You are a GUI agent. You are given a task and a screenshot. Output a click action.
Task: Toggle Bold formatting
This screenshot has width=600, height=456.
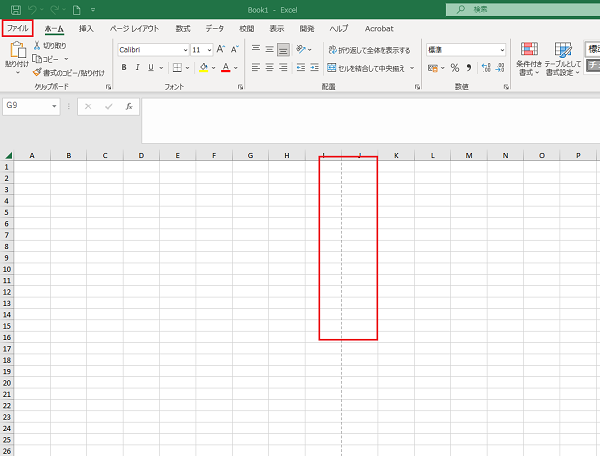click(x=124, y=68)
